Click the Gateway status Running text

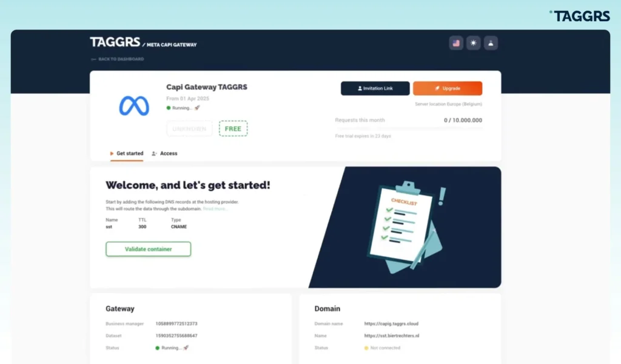pyautogui.click(x=172, y=348)
